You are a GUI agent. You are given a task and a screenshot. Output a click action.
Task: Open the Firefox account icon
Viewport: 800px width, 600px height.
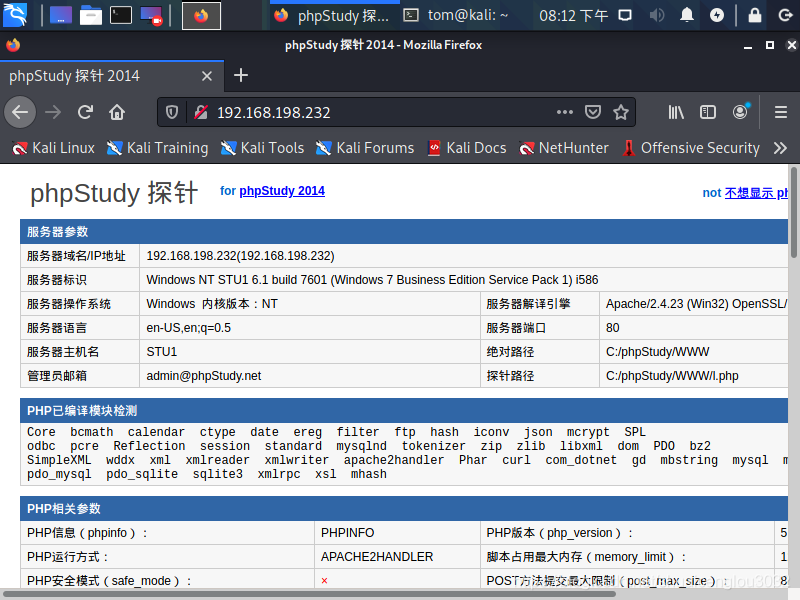pos(740,112)
